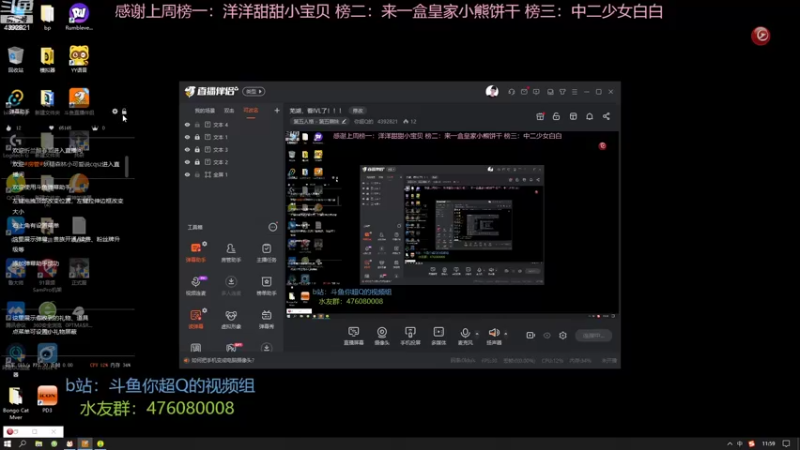Toggle lock on 文本 2 layer
This screenshot has width=800, height=450.
[197, 162]
